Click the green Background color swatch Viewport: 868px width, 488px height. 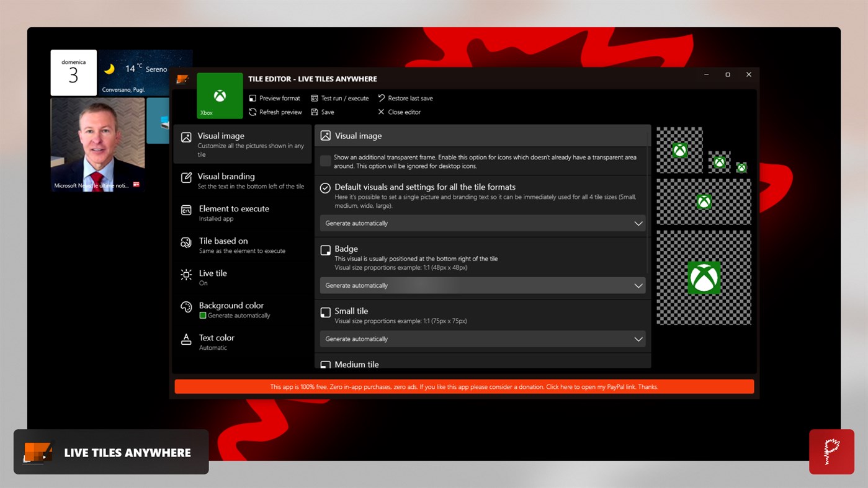[x=202, y=315]
